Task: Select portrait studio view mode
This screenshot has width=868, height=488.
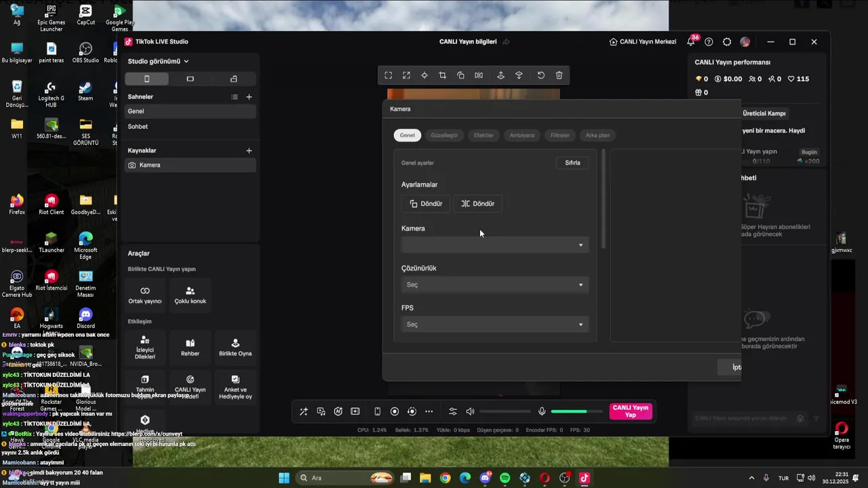Action: 146,79
